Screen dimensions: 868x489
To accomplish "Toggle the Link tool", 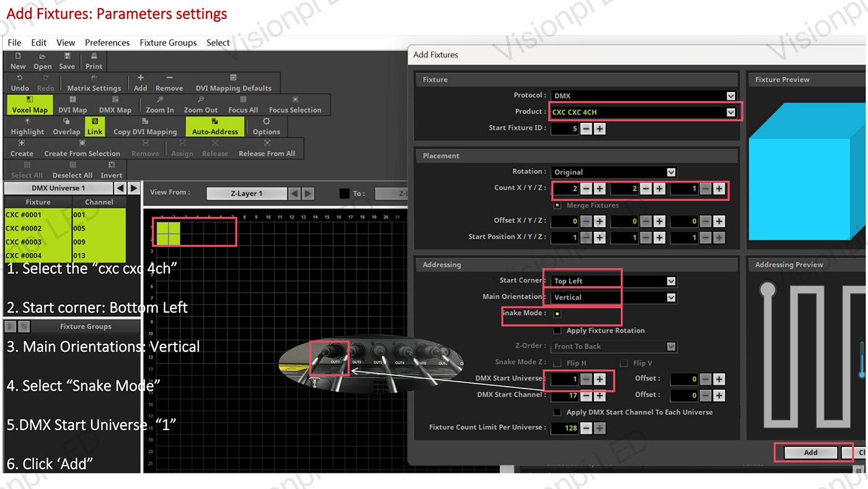I will (x=95, y=127).
